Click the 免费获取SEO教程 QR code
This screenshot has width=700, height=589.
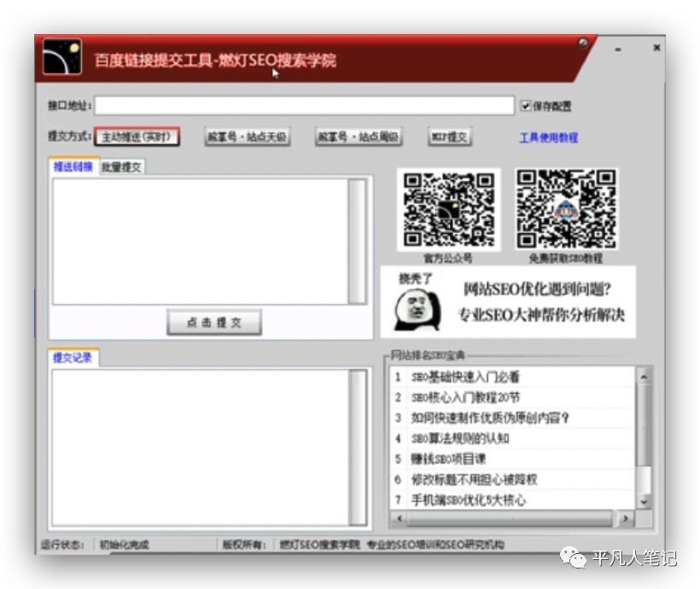click(567, 208)
